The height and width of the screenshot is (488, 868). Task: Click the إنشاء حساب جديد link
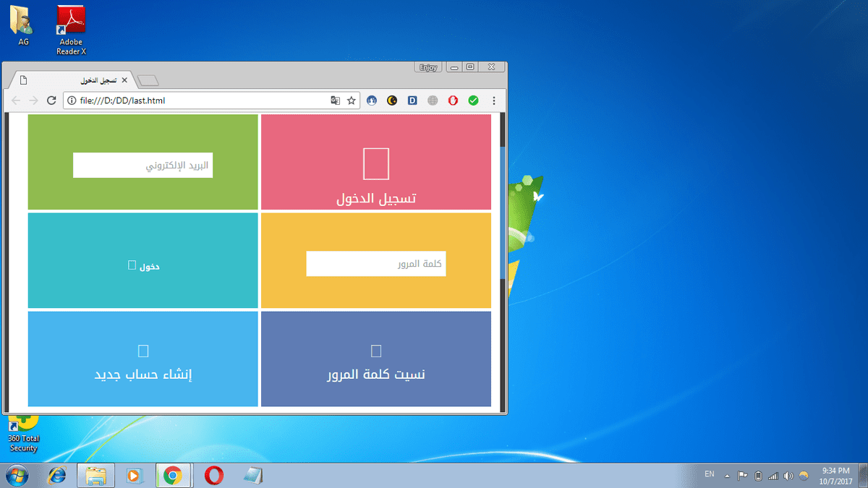tap(143, 374)
